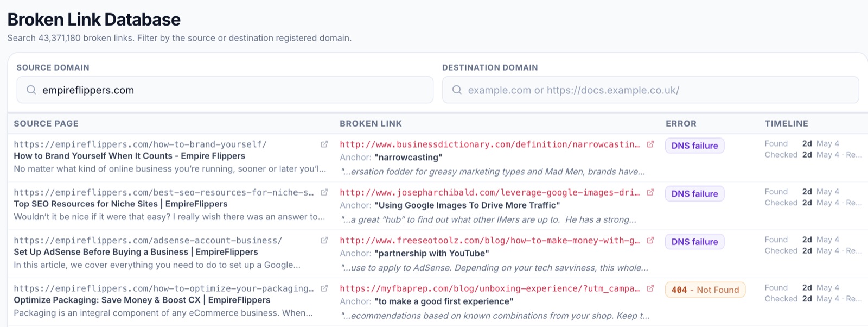Focus the Destination Domain search field
Screen dimensions: 868x327
[650, 90]
